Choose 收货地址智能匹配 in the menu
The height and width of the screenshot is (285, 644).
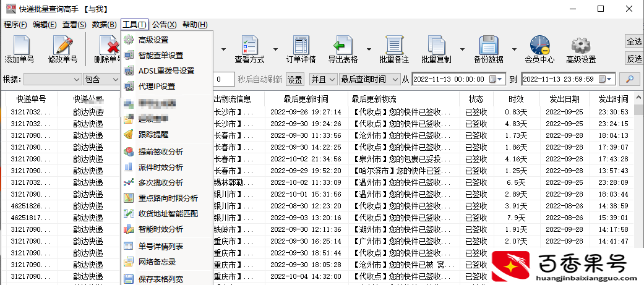(167, 213)
